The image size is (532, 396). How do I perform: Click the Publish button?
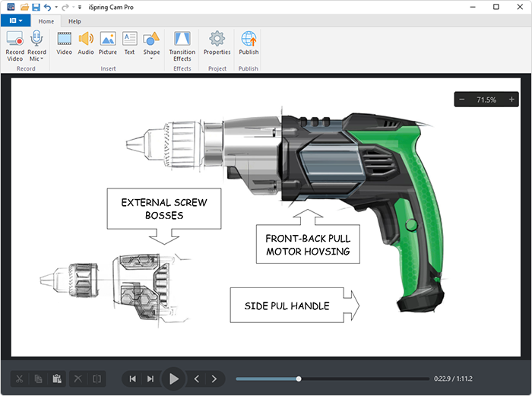coord(249,43)
